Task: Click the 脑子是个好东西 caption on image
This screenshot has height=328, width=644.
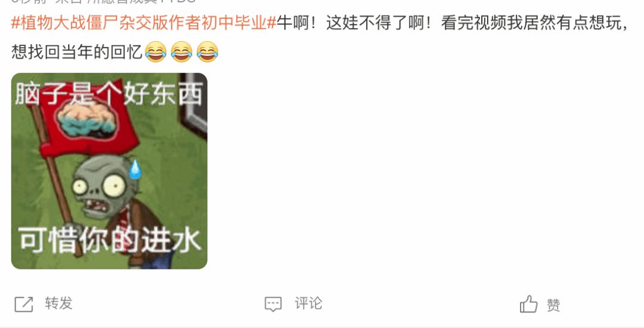Action: click(109, 94)
